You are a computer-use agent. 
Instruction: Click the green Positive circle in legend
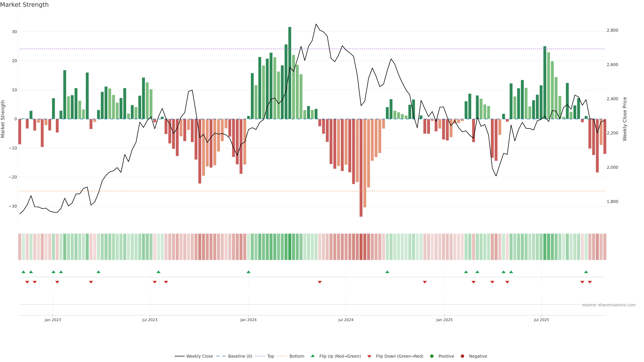(432, 356)
